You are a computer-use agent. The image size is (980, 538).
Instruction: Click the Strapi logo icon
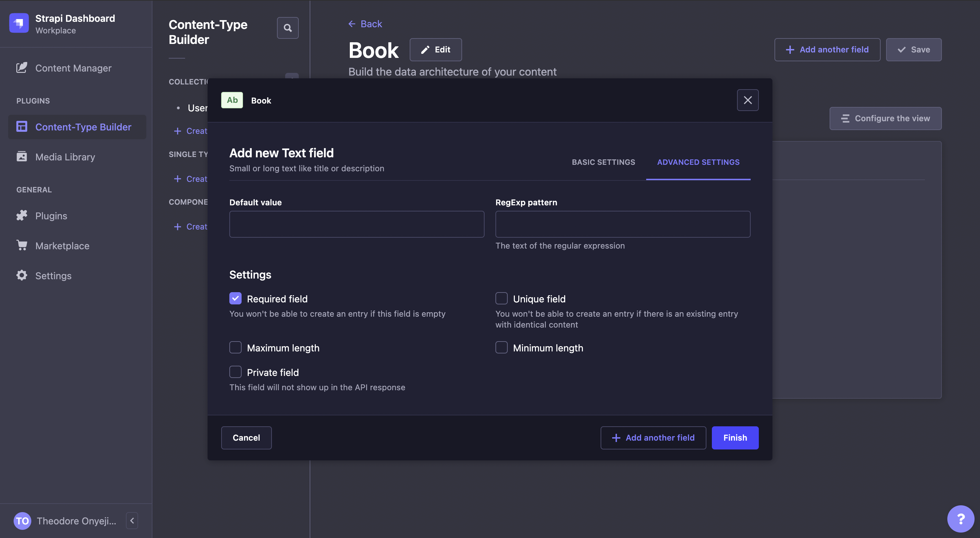click(19, 23)
